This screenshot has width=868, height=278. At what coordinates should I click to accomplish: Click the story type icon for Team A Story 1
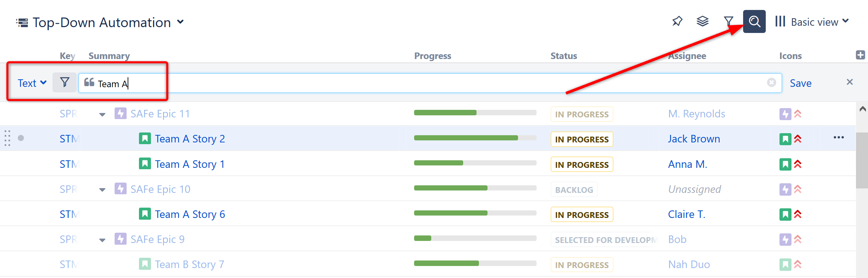pyautogui.click(x=145, y=163)
